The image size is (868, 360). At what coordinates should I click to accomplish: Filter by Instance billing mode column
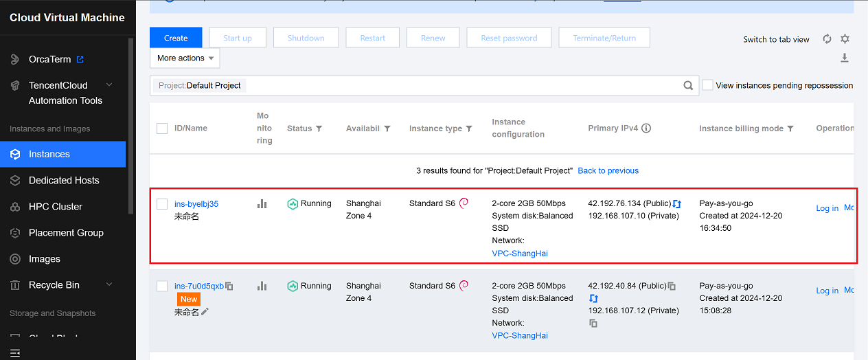[790, 128]
